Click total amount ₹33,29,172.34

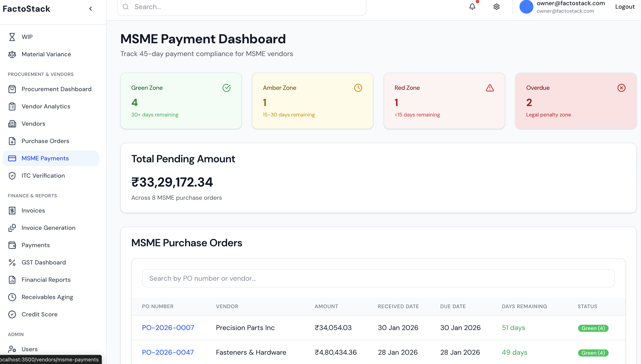coord(172,182)
